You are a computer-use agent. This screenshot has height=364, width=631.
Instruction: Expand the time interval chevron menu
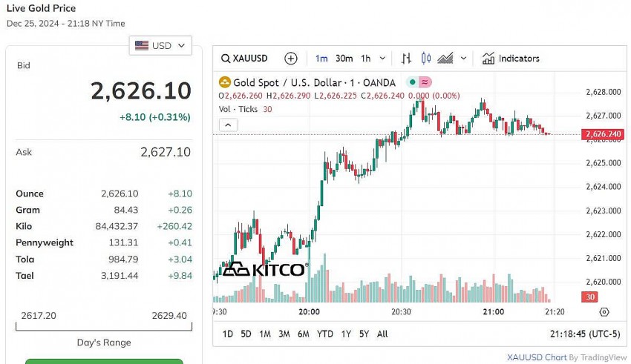pyautogui.click(x=383, y=59)
